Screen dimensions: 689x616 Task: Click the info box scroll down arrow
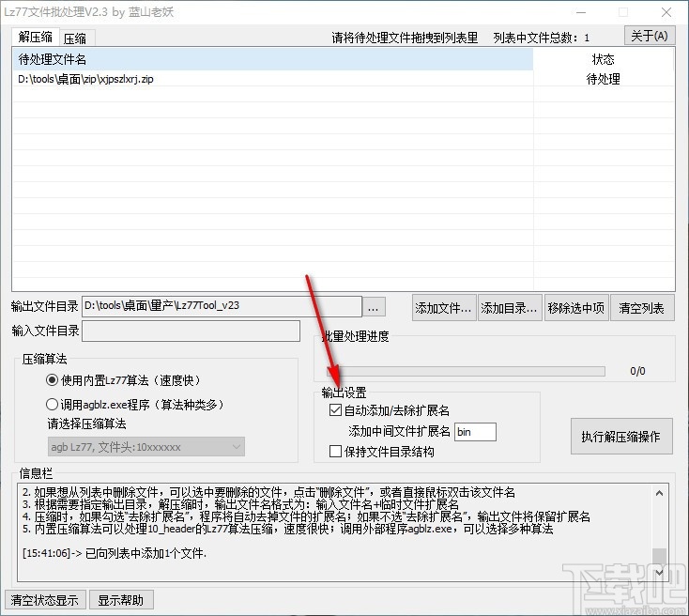659,572
